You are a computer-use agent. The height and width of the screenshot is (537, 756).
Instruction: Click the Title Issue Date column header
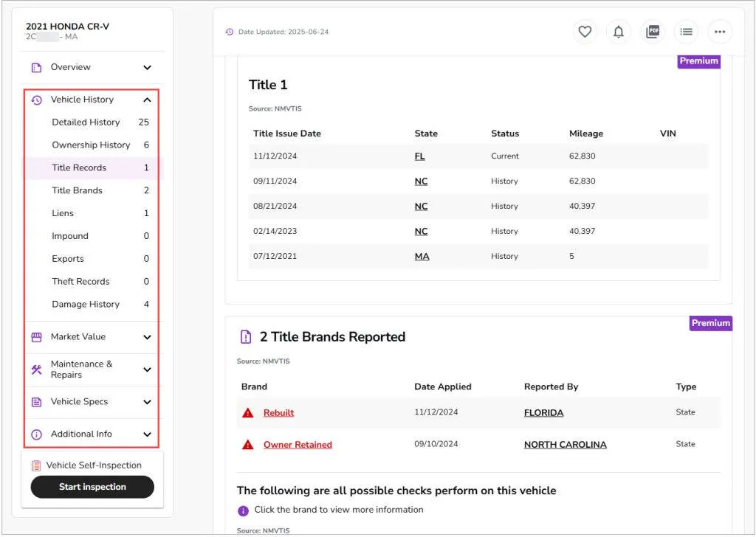point(287,134)
